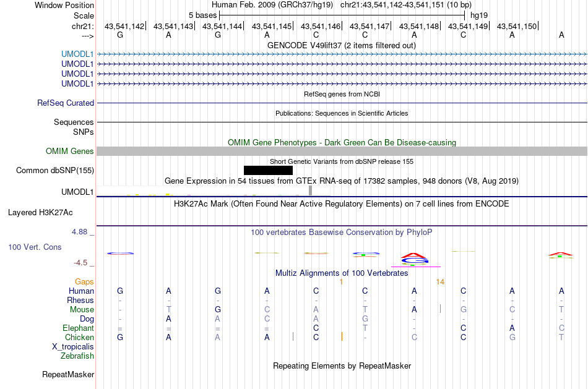Click the Mouse alignment row label
The image size is (588, 389).
pos(82,310)
